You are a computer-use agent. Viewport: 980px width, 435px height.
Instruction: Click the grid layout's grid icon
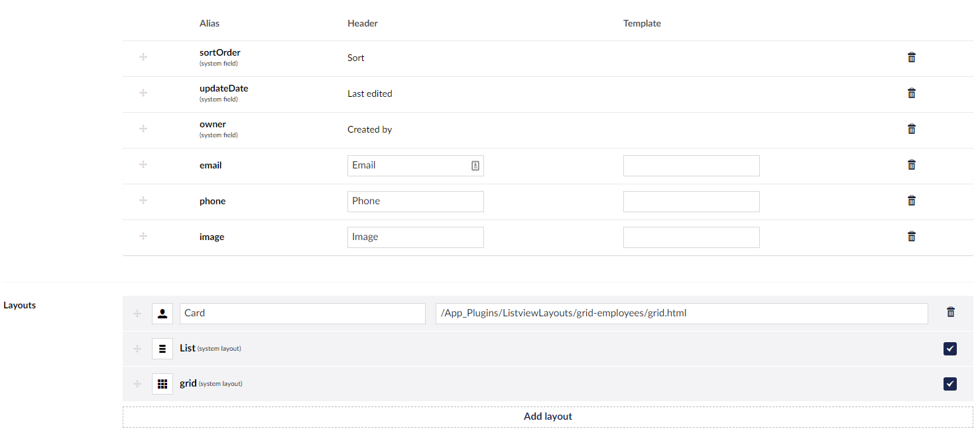162,383
